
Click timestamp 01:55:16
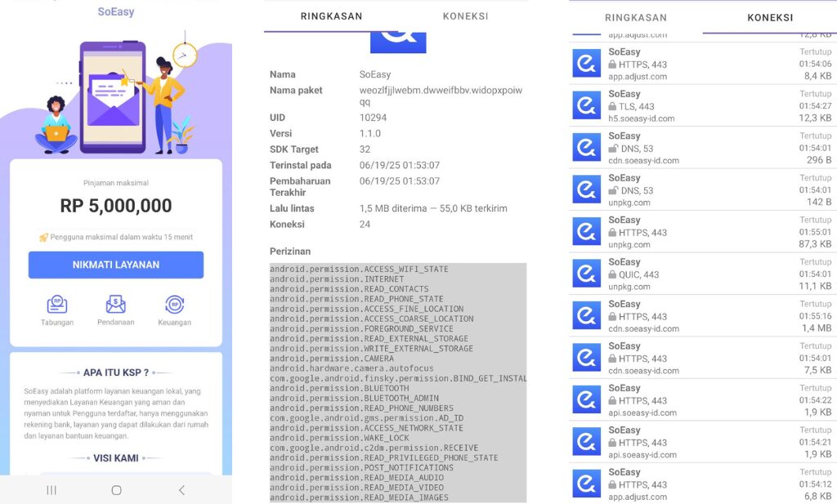815,316
